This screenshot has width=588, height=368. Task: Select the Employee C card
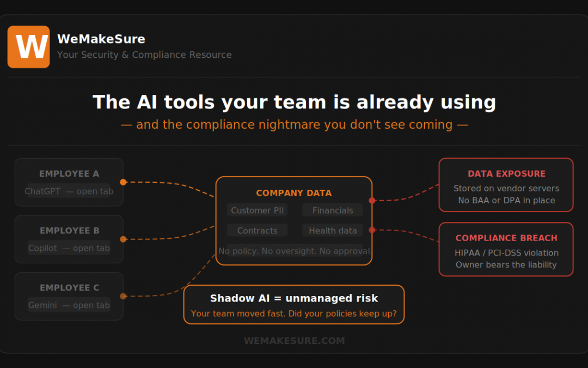pyautogui.click(x=69, y=296)
